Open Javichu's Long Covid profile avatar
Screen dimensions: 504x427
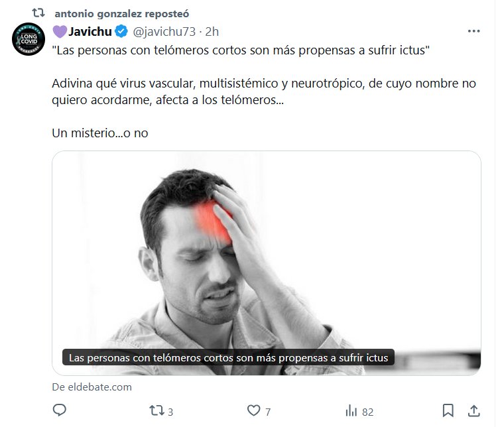29,39
